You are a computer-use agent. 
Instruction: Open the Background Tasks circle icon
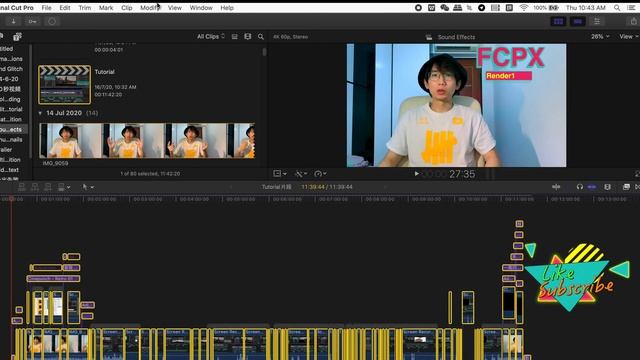click(52, 21)
